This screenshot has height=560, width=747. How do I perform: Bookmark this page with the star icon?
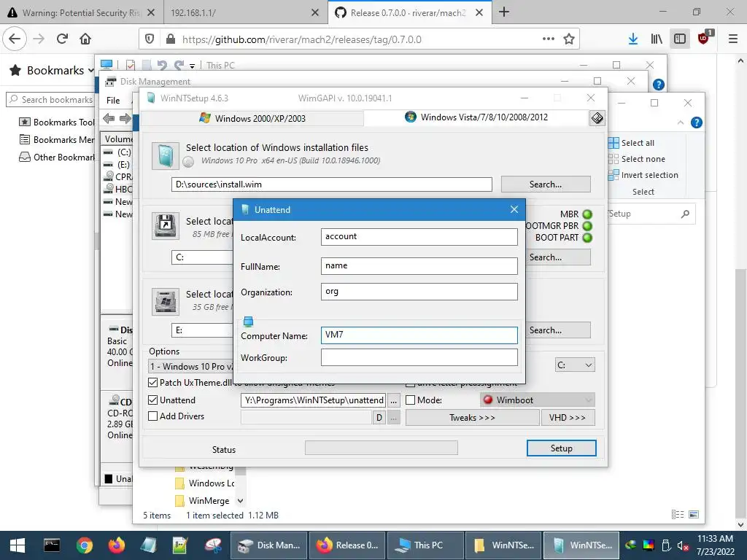(x=569, y=39)
